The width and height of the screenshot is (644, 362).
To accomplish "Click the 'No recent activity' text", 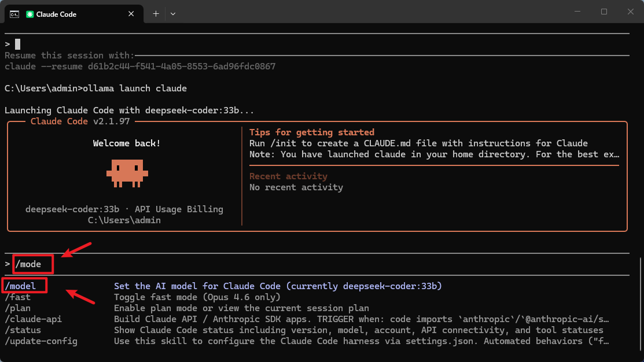I will pos(296,187).
